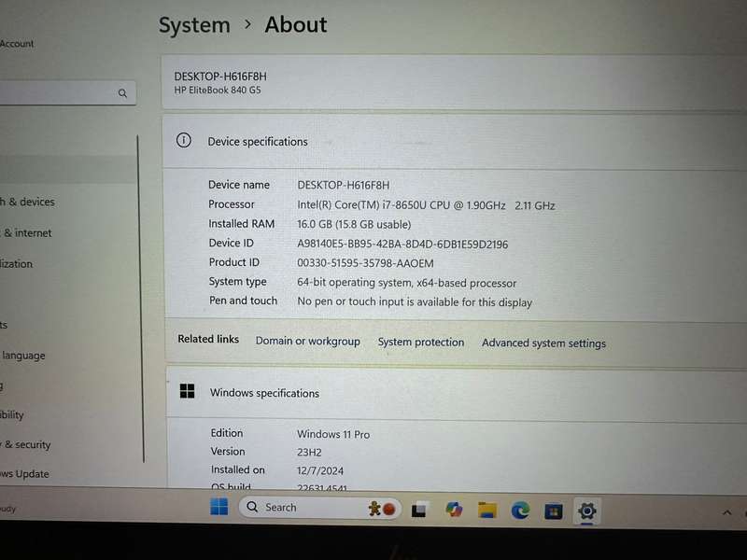
Task: Click the Find a setting search field
Action: tap(66, 92)
